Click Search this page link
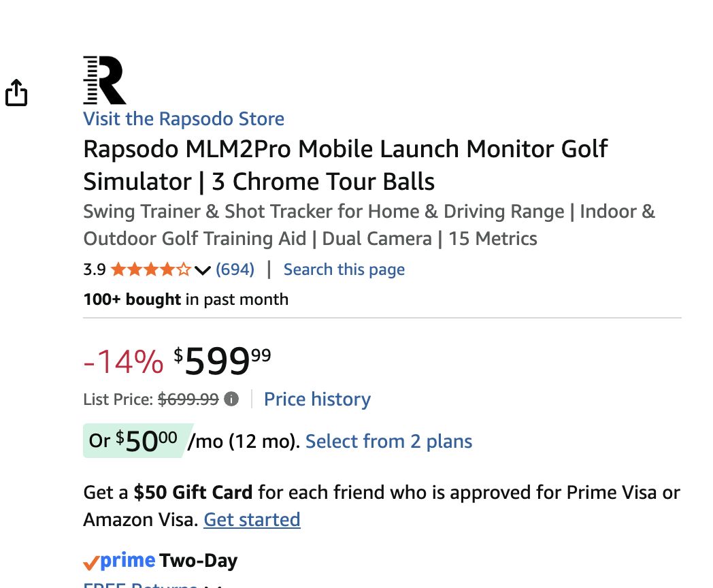The height and width of the screenshot is (588, 713). (344, 269)
